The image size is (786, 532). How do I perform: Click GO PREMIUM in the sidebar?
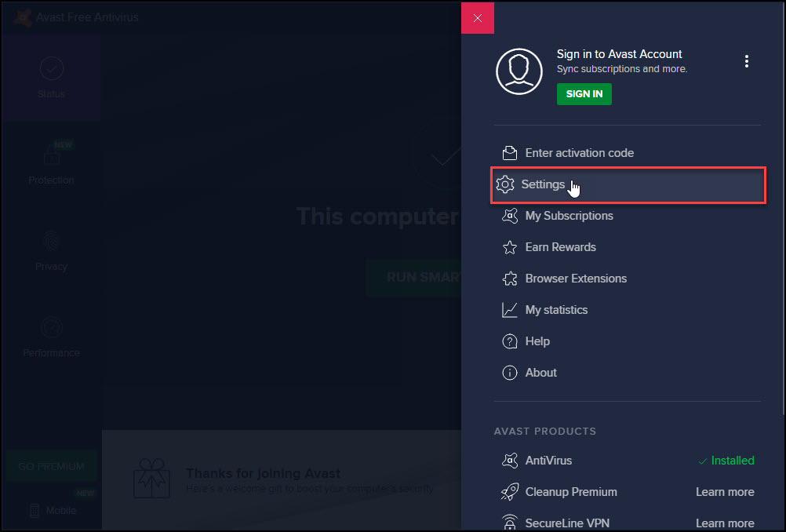(x=51, y=465)
